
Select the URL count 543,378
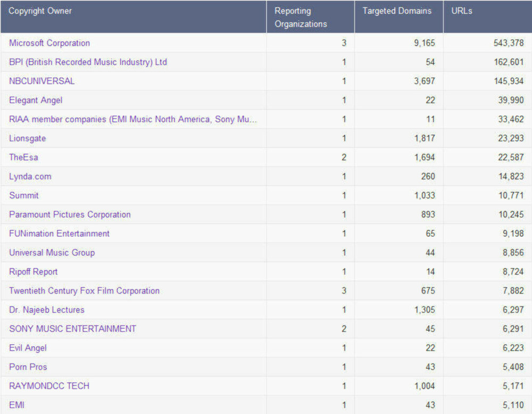point(509,43)
